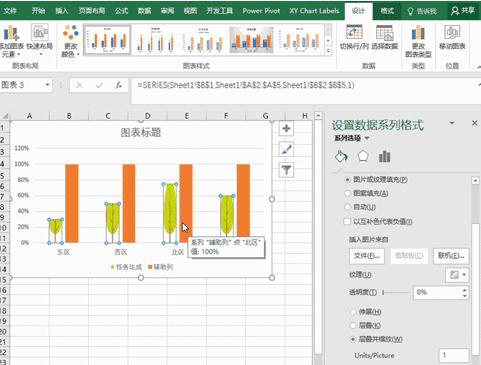The width and height of the screenshot is (481, 365).
Task: Click the orange legend entry
Action: 160,267
